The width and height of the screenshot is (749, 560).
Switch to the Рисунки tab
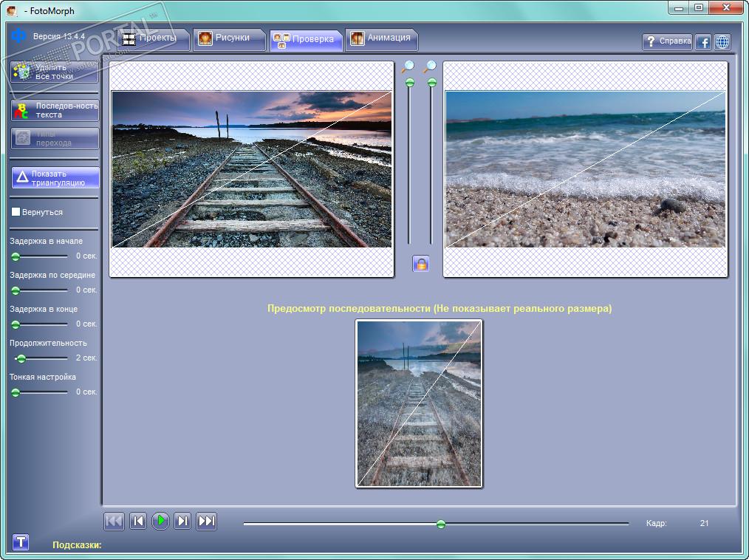(x=229, y=39)
